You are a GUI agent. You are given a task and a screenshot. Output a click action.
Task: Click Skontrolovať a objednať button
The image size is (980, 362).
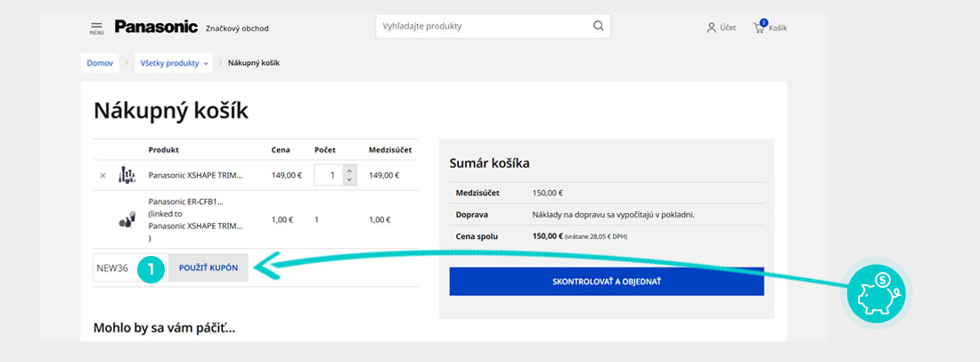click(606, 282)
